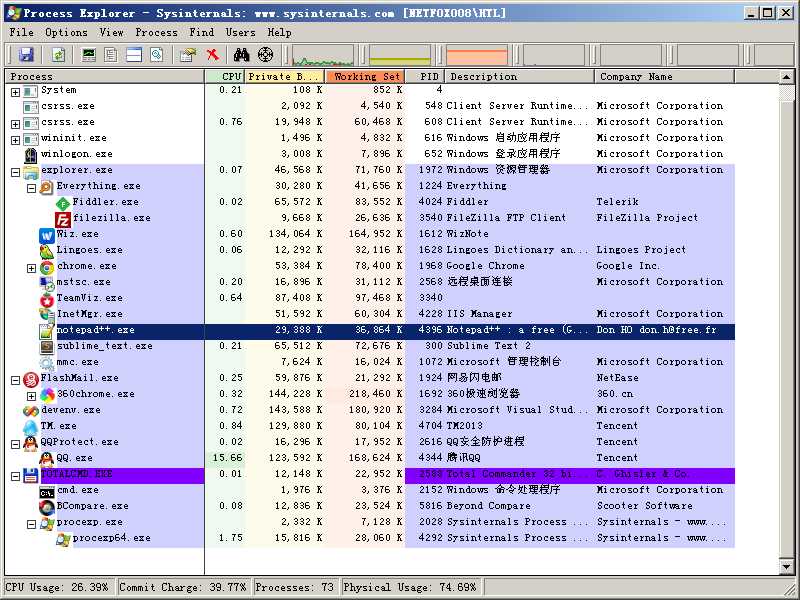Open the Help menu
Viewport: 800px width, 600px height.
[x=280, y=32]
